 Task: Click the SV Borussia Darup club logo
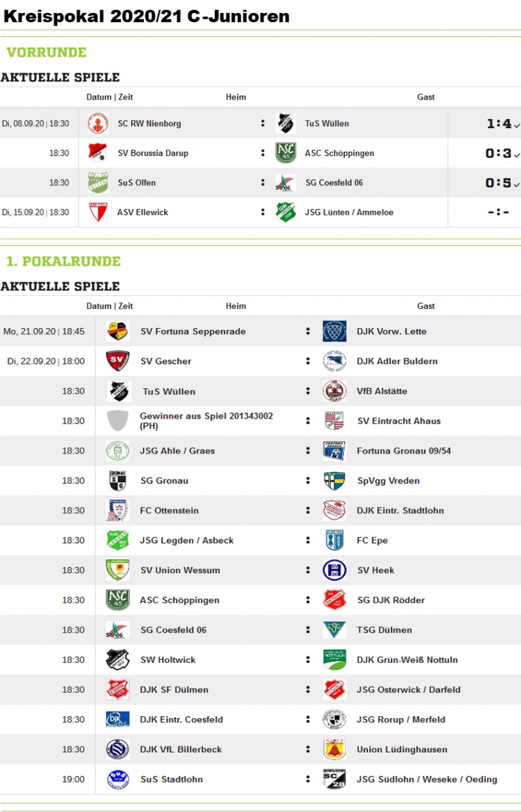pyautogui.click(x=98, y=153)
